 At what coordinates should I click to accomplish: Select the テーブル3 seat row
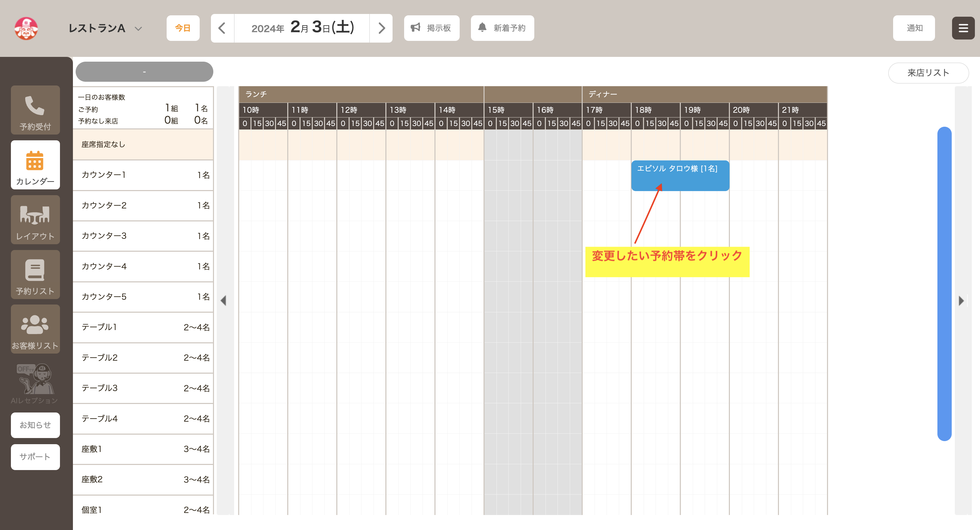pos(143,388)
